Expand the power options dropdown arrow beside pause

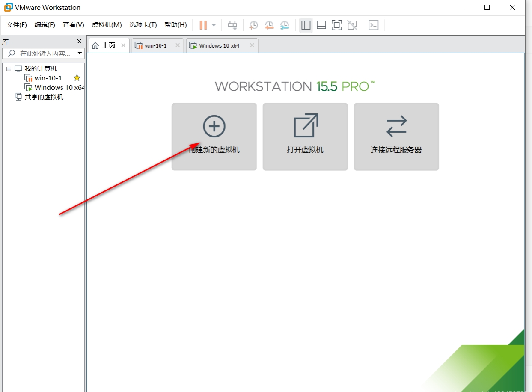click(214, 25)
